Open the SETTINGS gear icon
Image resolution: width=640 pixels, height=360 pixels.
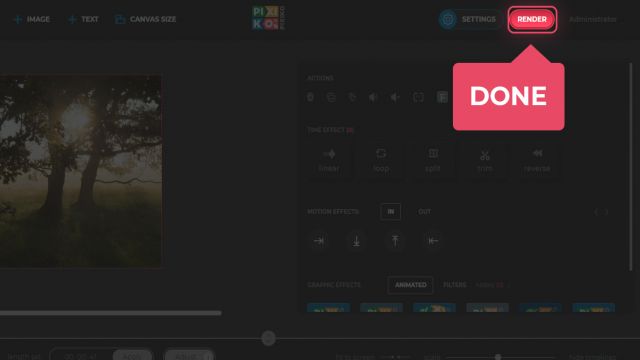(x=448, y=19)
